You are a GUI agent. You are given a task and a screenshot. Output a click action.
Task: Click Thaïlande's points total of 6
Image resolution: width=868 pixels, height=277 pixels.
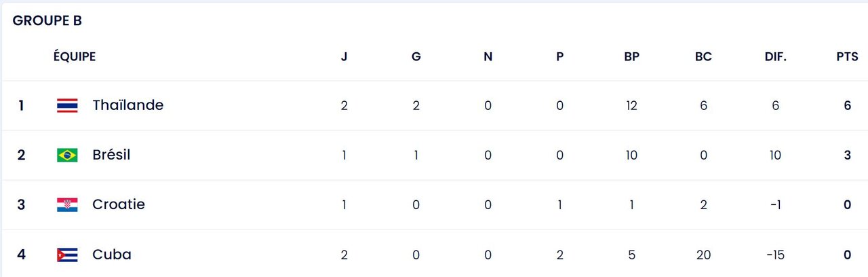point(847,105)
